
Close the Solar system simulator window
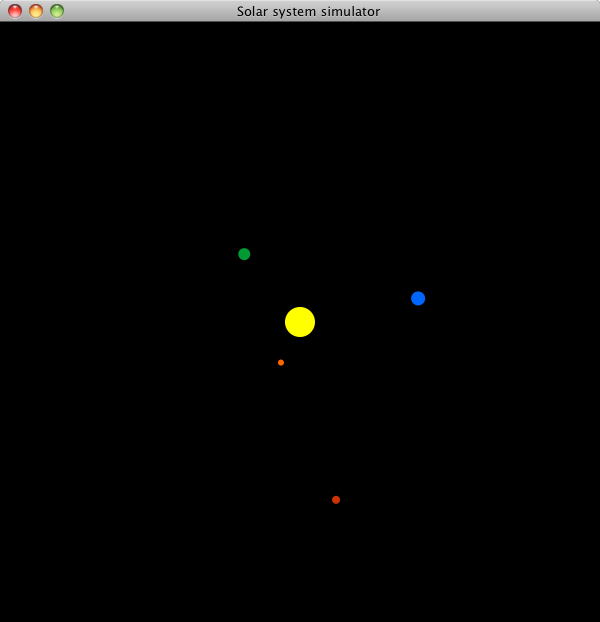(15, 11)
